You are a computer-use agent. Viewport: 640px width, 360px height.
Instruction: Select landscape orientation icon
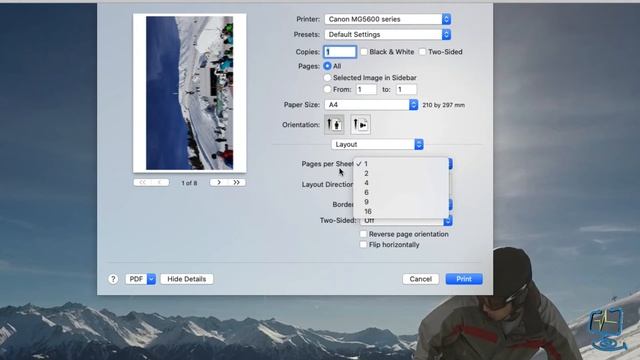(x=360, y=124)
